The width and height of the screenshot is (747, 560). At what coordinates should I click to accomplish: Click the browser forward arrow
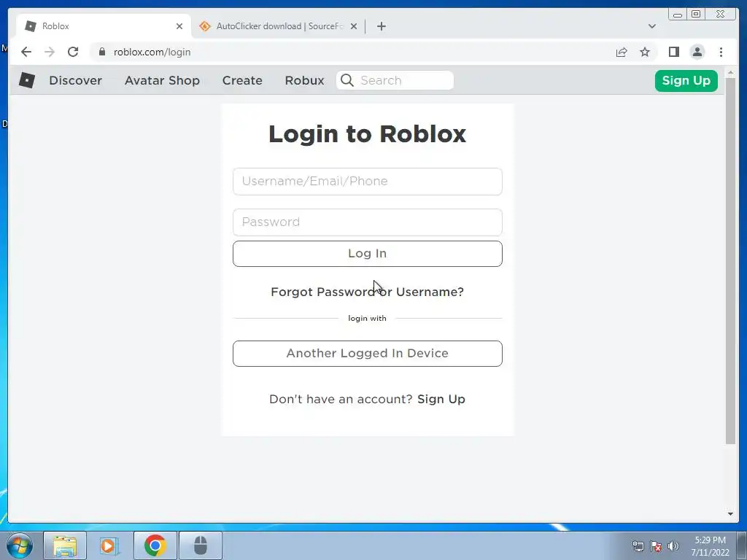(x=50, y=52)
